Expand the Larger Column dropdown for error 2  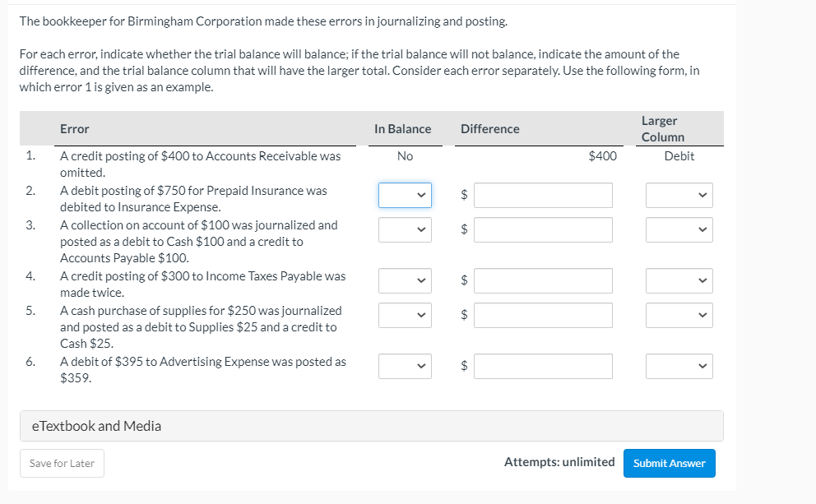(x=679, y=195)
